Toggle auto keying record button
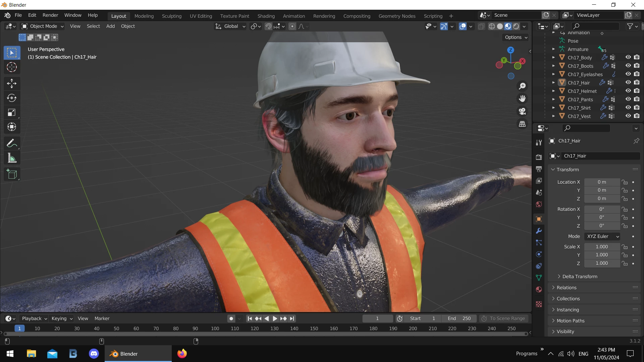Viewport: 644px width, 362px height. click(231, 319)
